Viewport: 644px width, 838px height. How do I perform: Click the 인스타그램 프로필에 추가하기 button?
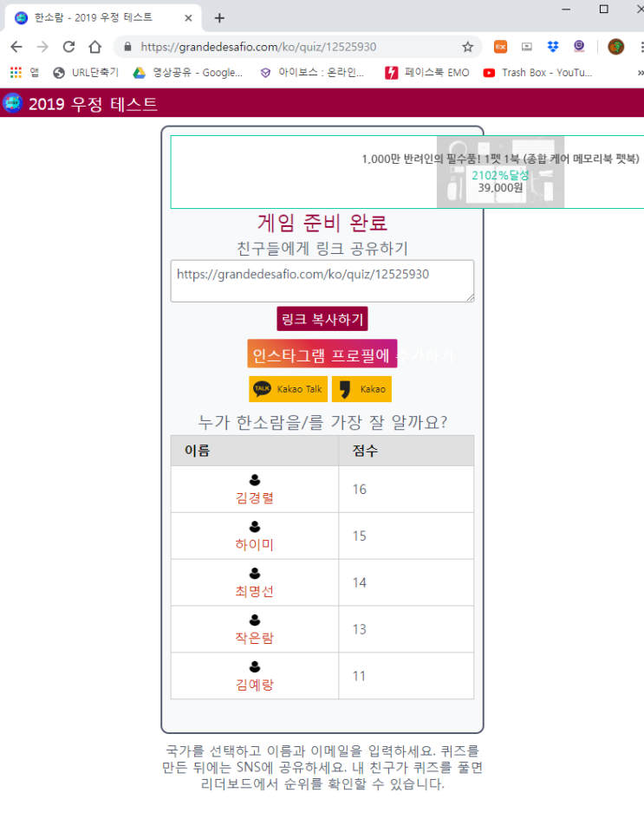click(x=322, y=354)
